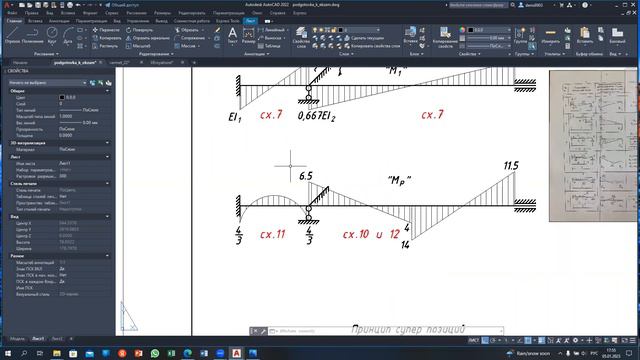Select the Круг (Circle) tool
Viewport: 640px width, 360px height.
[52, 35]
